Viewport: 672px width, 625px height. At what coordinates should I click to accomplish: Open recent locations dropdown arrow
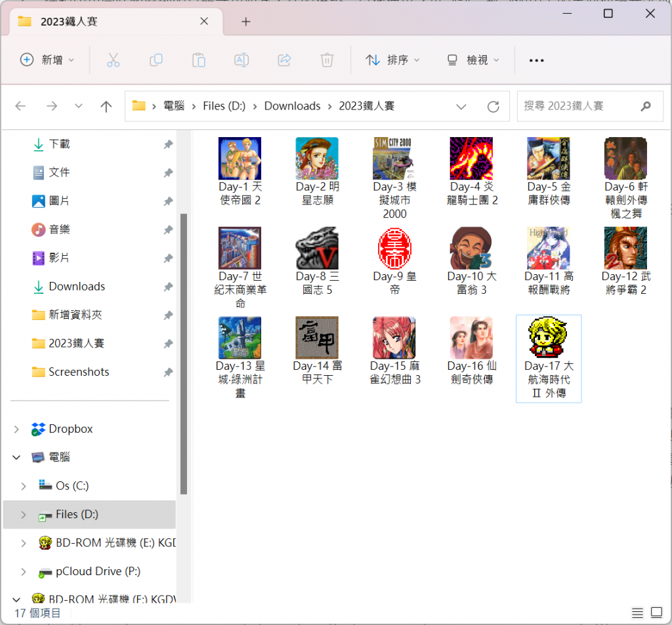[x=79, y=106]
